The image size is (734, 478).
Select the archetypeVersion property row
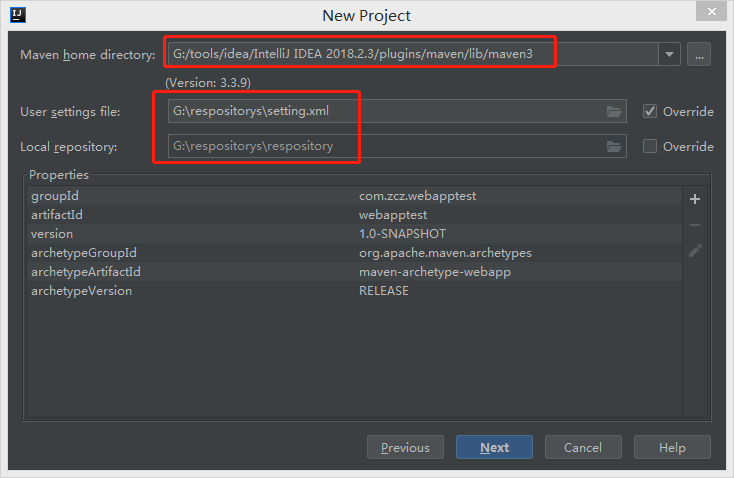pyautogui.click(x=354, y=291)
